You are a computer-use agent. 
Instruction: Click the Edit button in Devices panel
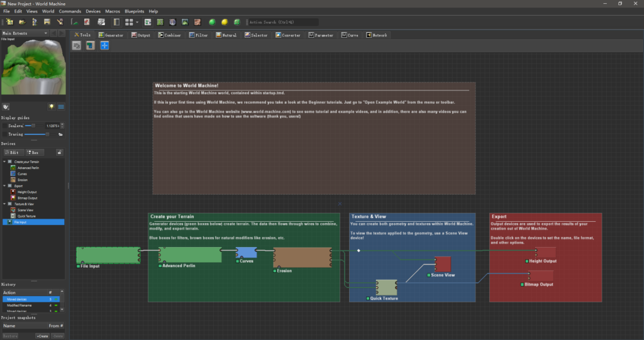pyautogui.click(x=14, y=152)
